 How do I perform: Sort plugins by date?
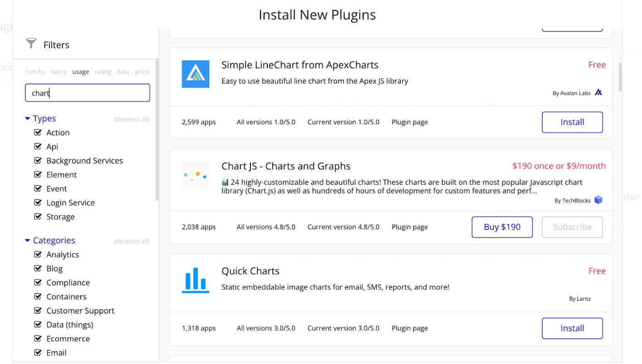coord(123,72)
